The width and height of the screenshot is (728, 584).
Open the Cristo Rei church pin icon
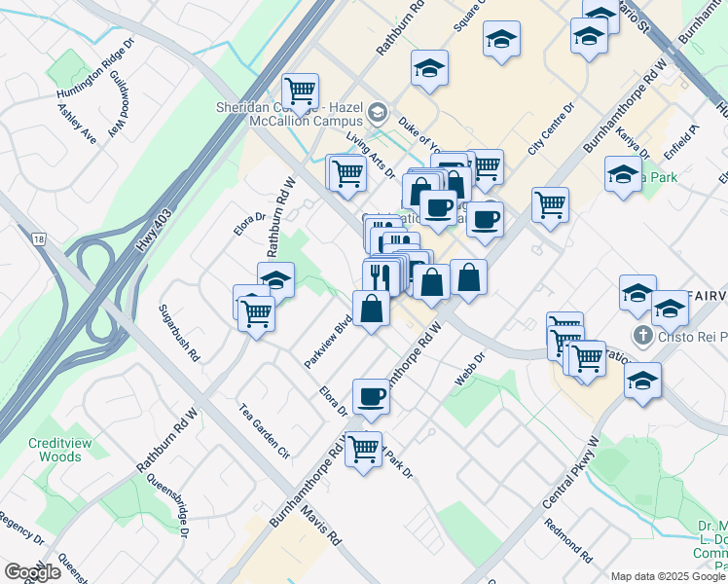643,337
